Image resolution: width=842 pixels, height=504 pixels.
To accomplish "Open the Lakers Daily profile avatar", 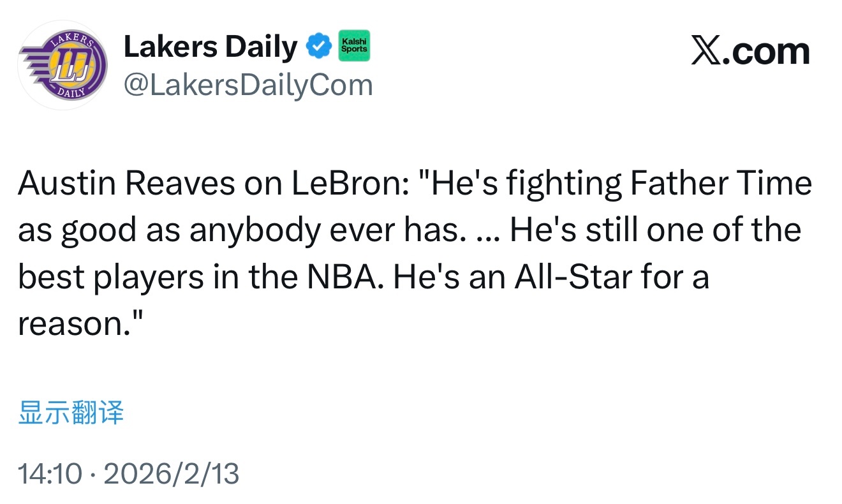I will pos(63,66).
